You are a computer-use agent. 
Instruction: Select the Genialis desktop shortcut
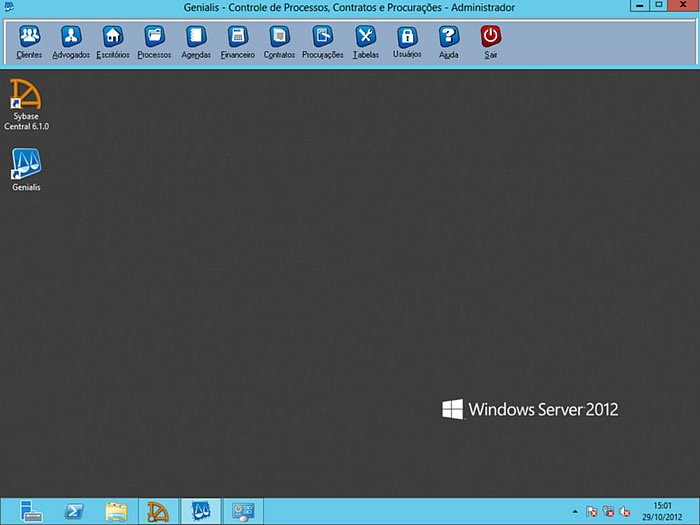26,170
